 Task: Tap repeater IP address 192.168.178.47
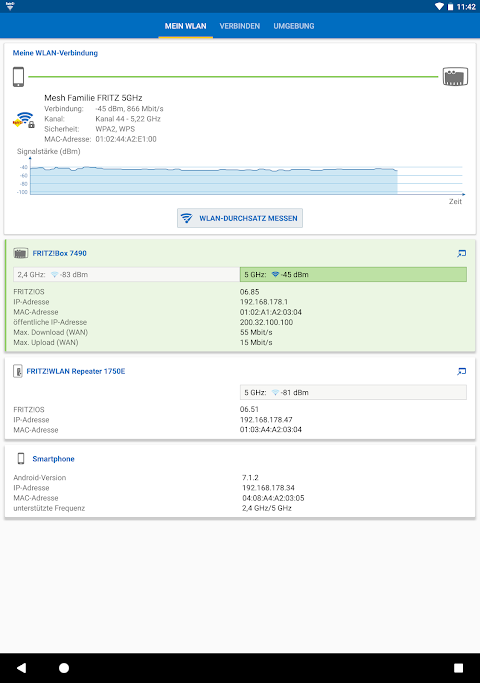pyautogui.click(x=266, y=419)
